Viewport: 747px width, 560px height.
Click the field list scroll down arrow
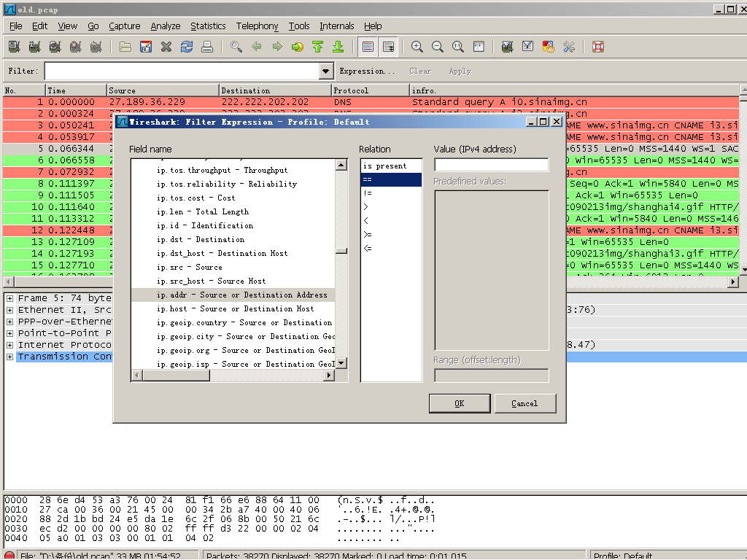pyautogui.click(x=341, y=363)
